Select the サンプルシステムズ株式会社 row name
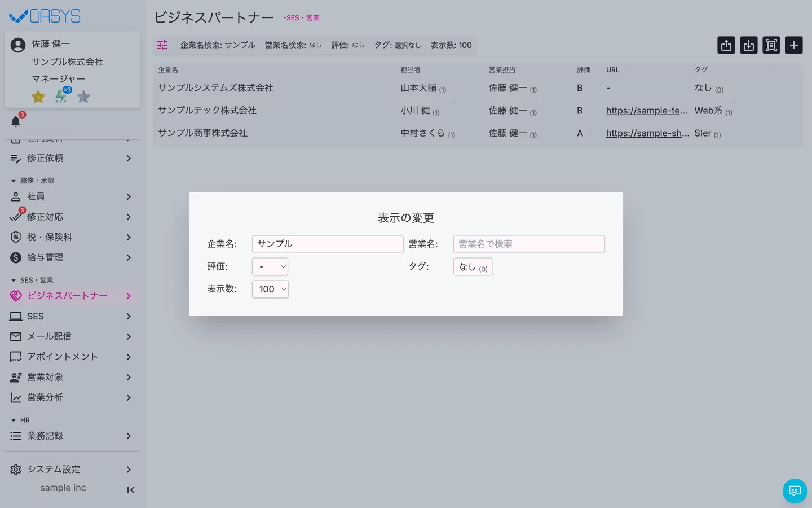The height and width of the screenshot is (508, 812). [215, 88]
